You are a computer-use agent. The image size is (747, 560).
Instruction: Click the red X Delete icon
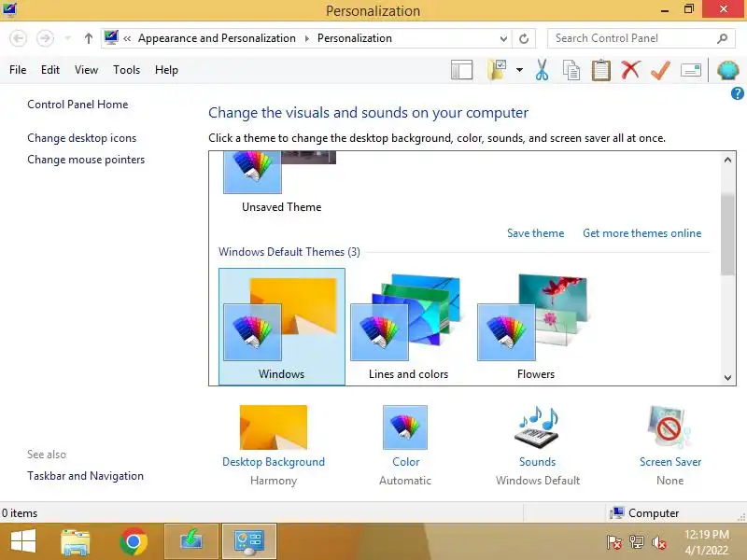click(x=630, y=70)
